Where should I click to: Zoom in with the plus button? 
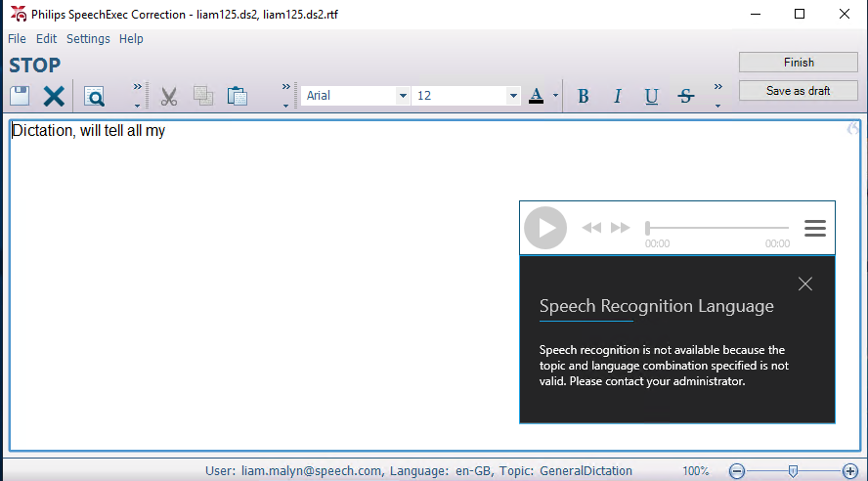coord(849,471)
